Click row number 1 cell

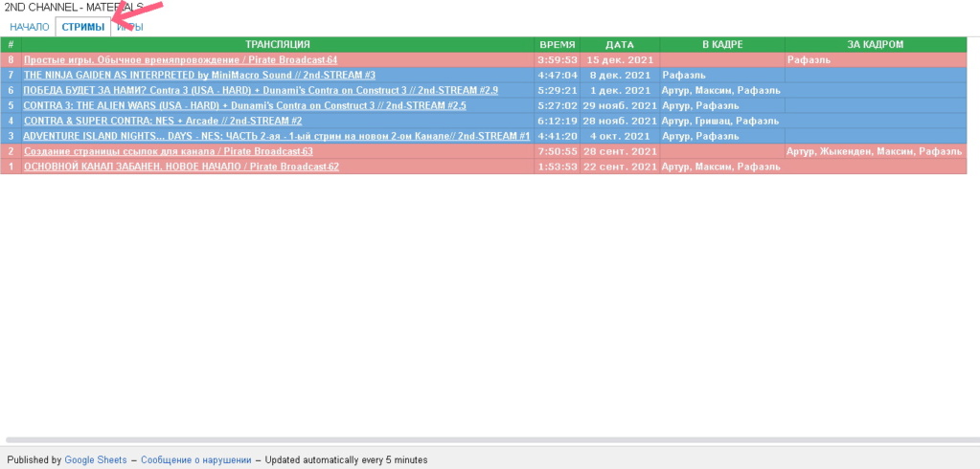pyautogui.click(x=11, y=167)
